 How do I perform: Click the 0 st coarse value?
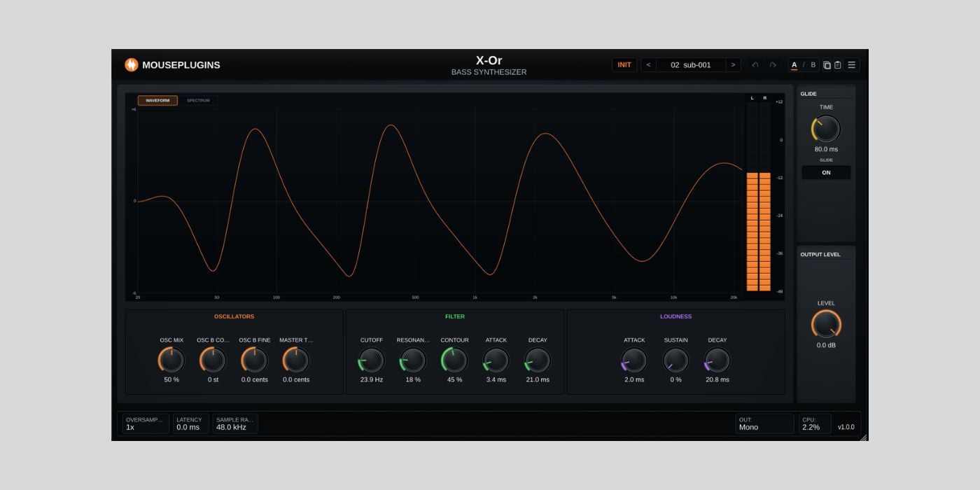[x=213, y=380]
